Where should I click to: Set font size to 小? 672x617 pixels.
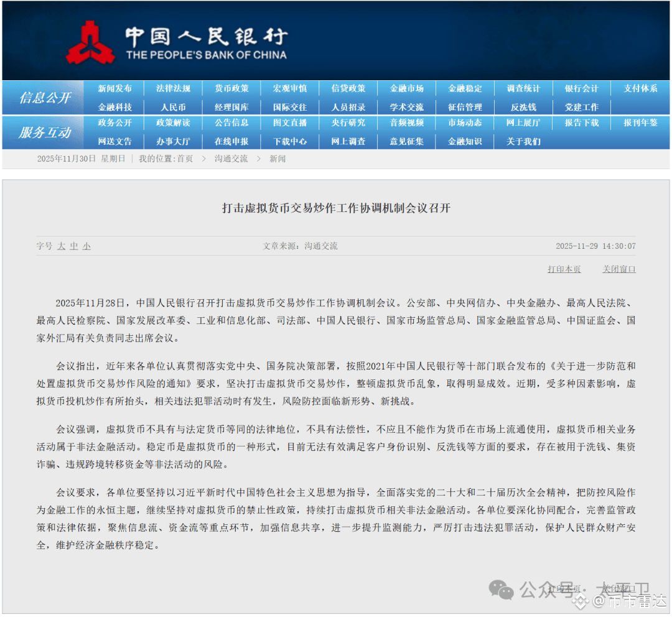(x=86, y=246)
